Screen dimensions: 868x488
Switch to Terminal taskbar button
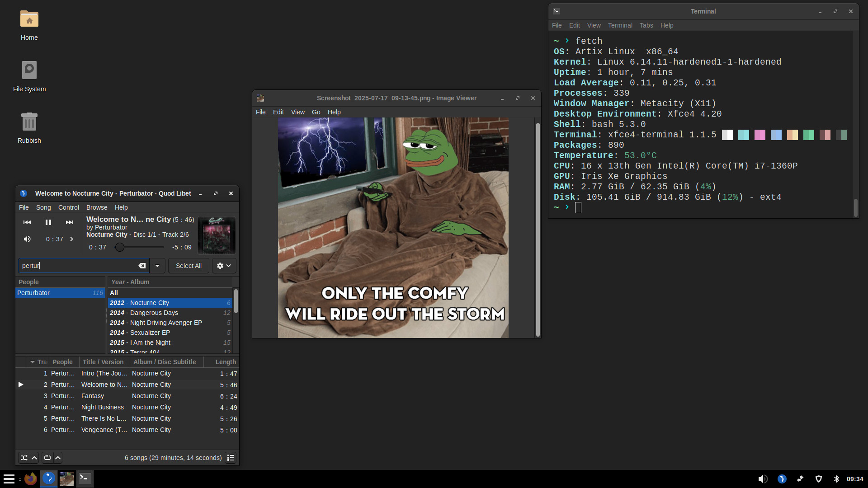pos(85,479)
